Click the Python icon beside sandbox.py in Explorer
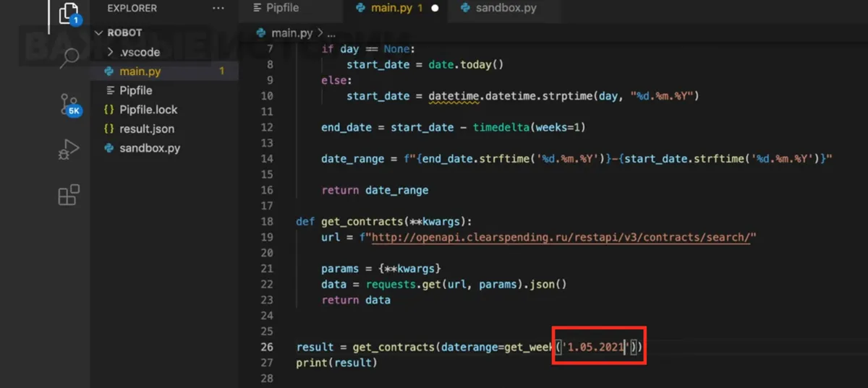The height and width of the screenshot is (388, 868). click(x=109, y=148)
